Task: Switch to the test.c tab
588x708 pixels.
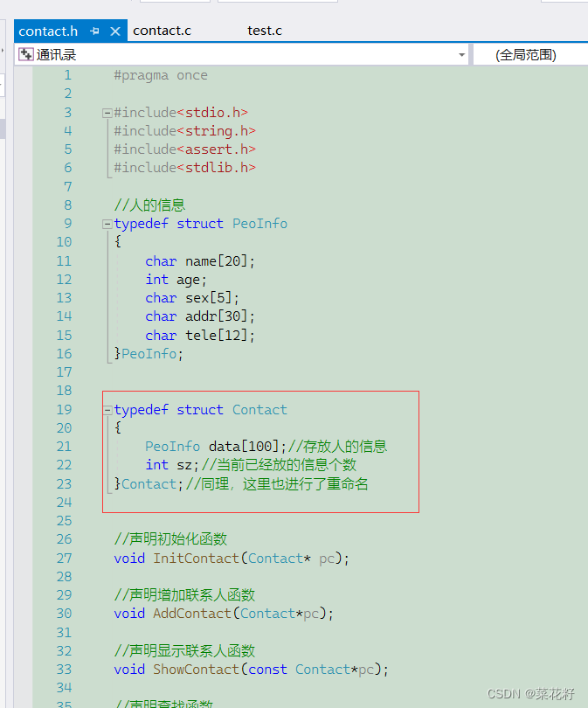Action: click(265, 31)
